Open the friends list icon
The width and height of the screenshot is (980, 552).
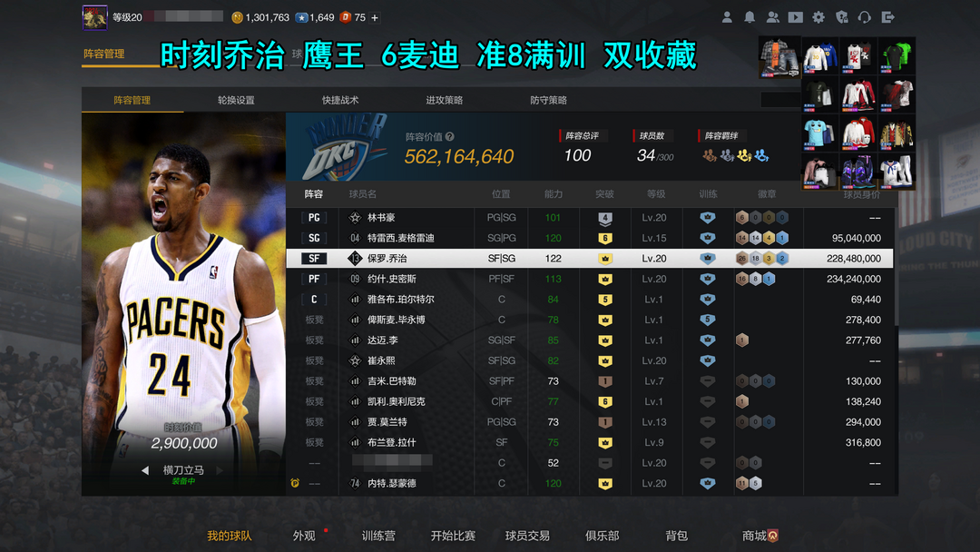click(772, 17)
